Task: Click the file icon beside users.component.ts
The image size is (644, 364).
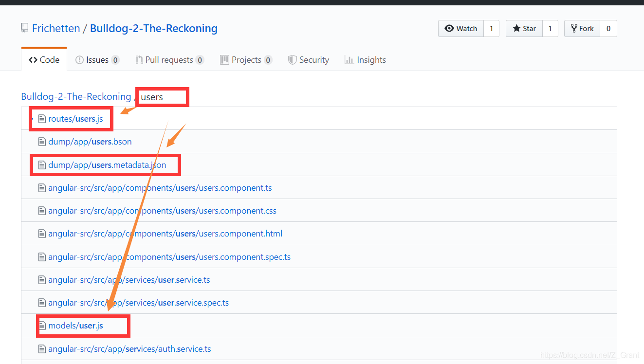Action: pyautogui.click(x=42, y=188)
